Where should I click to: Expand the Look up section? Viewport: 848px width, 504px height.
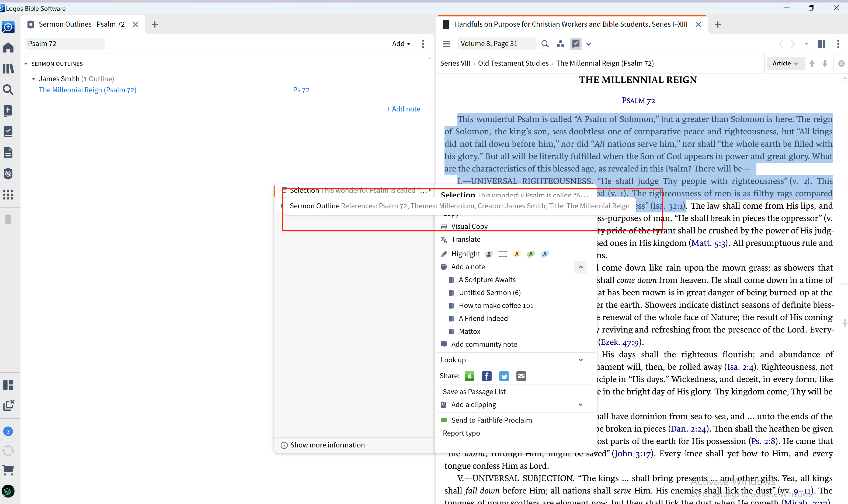point(580,360)
